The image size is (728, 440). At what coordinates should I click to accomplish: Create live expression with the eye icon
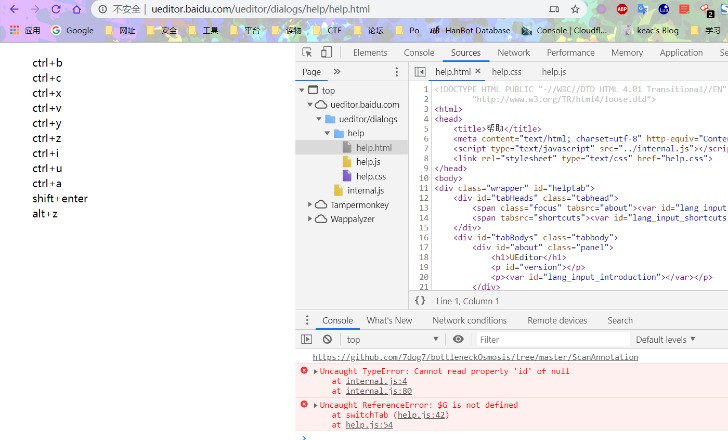coord(458,339)
